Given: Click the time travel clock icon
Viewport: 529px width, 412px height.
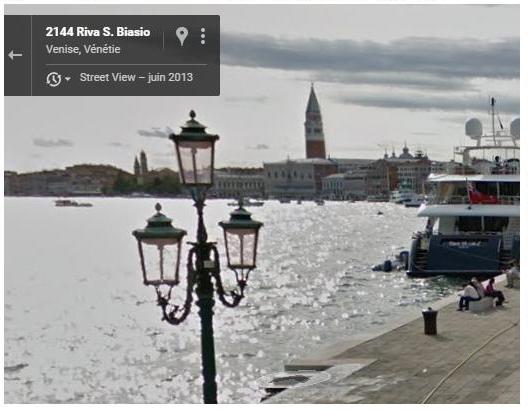Looking at the screenshot, I should [54, 79].
